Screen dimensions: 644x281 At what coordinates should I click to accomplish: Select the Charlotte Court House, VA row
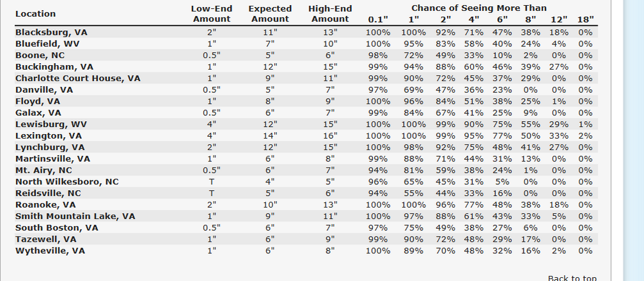(x=77, y=78)
